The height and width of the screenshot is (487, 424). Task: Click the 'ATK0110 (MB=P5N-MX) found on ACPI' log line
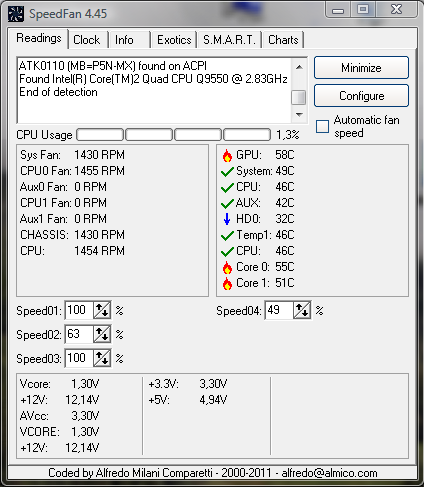click(x=113, y=66)
